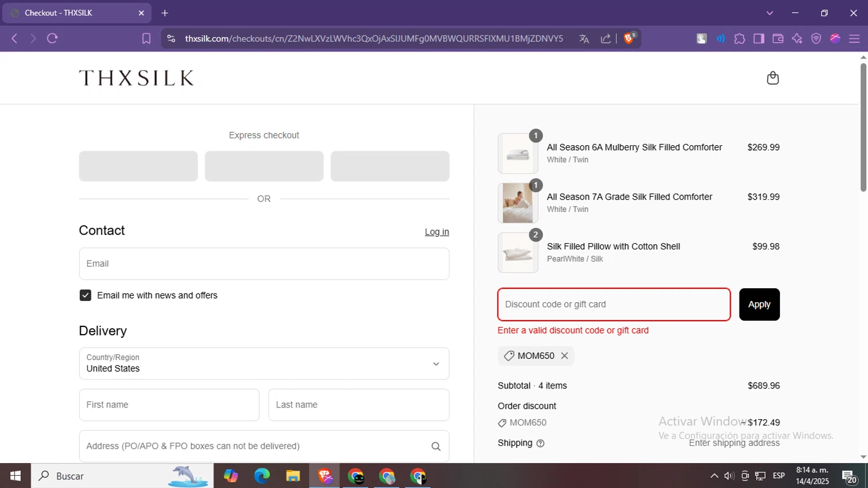The width and height of the screenshot is (868, 488).
Task: Click the Discount code or gift card field
Action: tap(614, 304)
